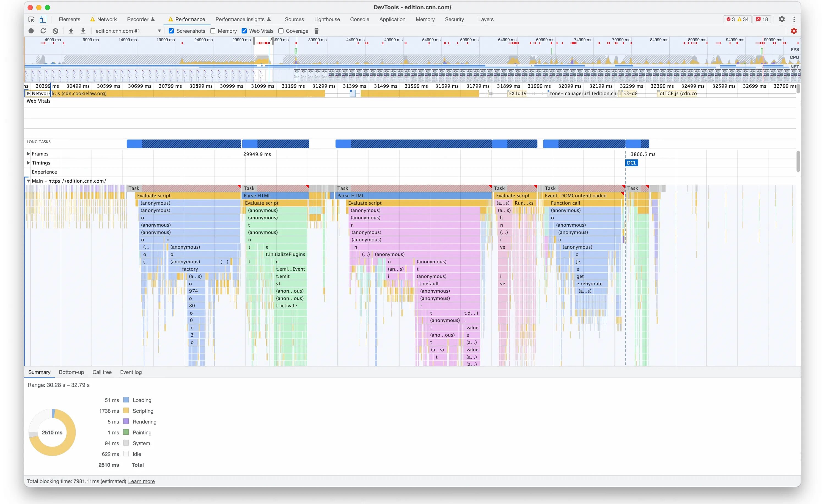Viewport: 825px width, 504px height.
Task: Switch to the Bottom-up tab
Action: (x=71, y=372)
